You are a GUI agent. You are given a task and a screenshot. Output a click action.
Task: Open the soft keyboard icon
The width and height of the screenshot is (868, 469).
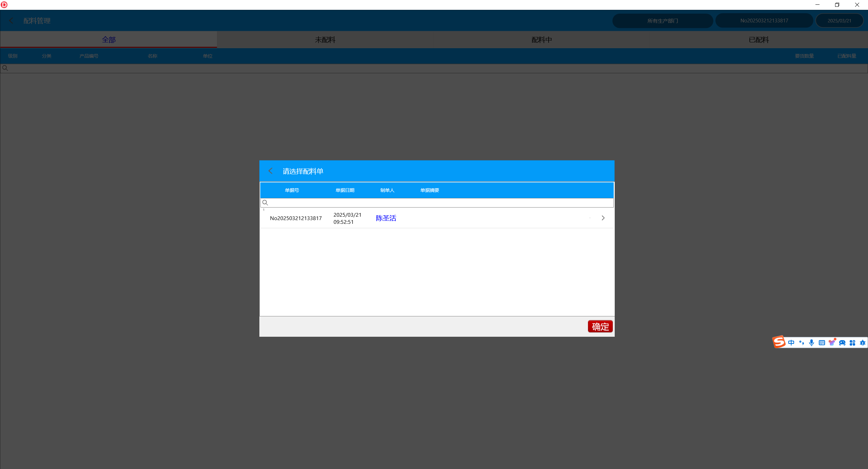point(822,343)
